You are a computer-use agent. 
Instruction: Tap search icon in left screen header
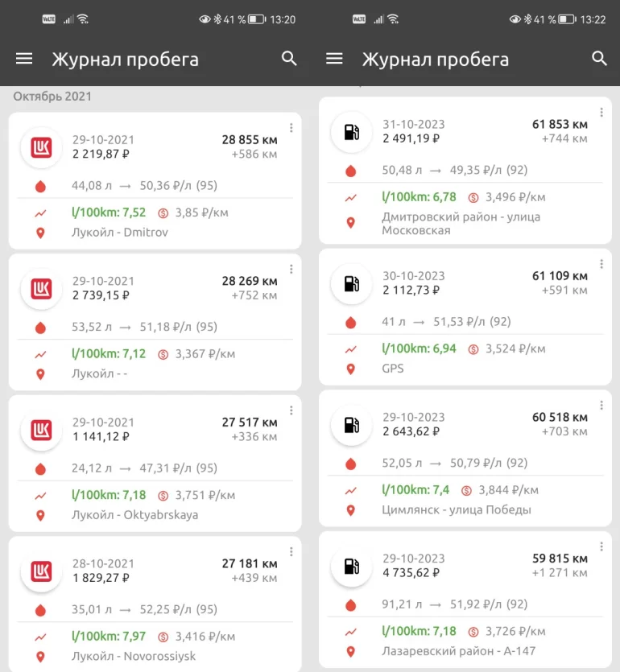click(x=289, y=59)
